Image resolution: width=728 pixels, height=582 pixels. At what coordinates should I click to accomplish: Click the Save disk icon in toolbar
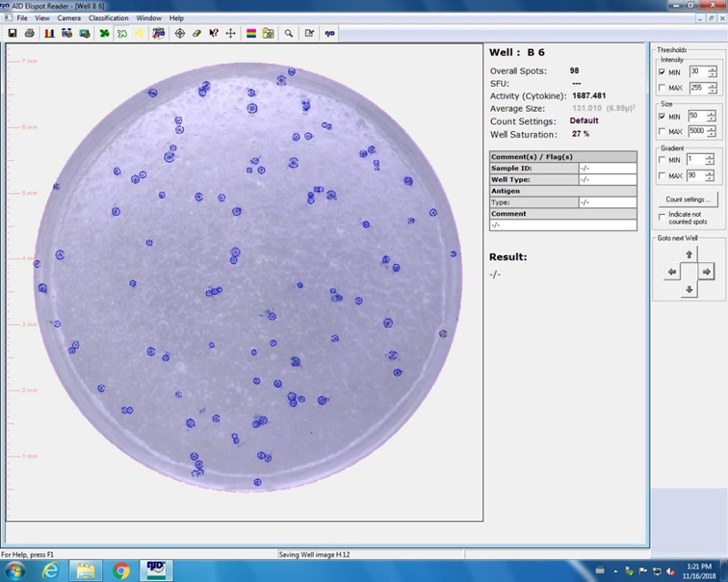[x=13, y=33]
